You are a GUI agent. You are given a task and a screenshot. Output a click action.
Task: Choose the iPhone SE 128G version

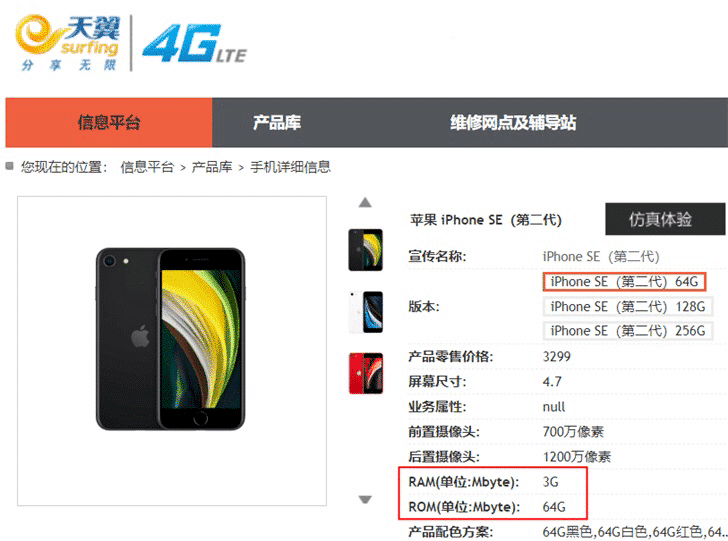pos(628,306)
